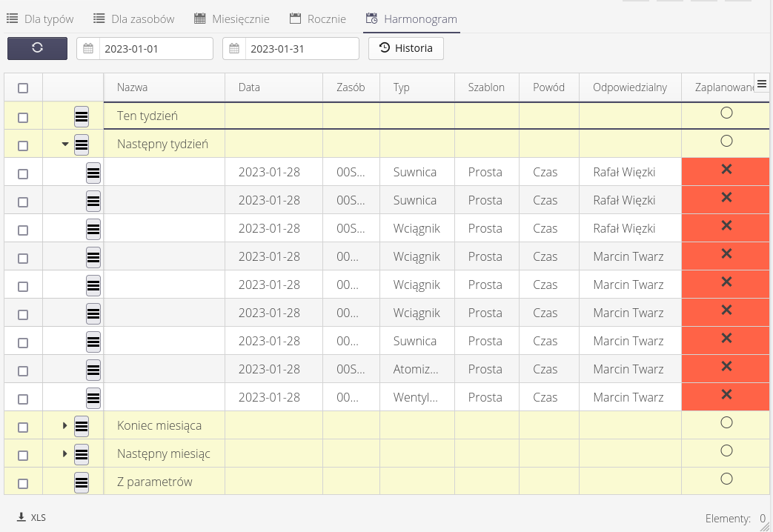Image resolution: width=773 pixels, height=532 pixels.
Task: Open the Historia button
Action: click(405, 48)
